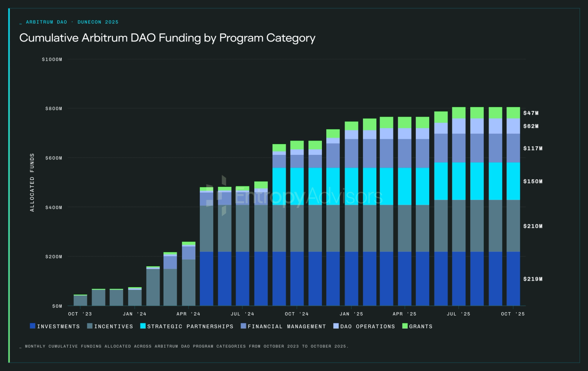Click the Investments legend color swatch
This screenshot has height=371, width=588.
point(33,326)
